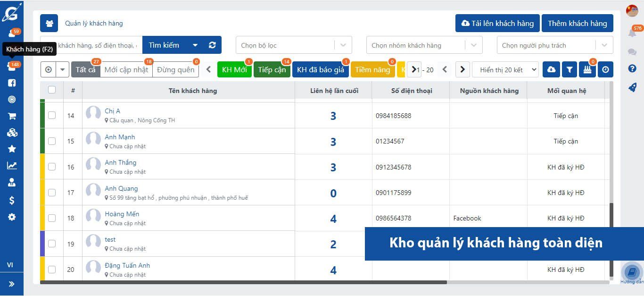Click the Thêm khách hàng button
The image size is (644, 296).
tap(577, 23)
